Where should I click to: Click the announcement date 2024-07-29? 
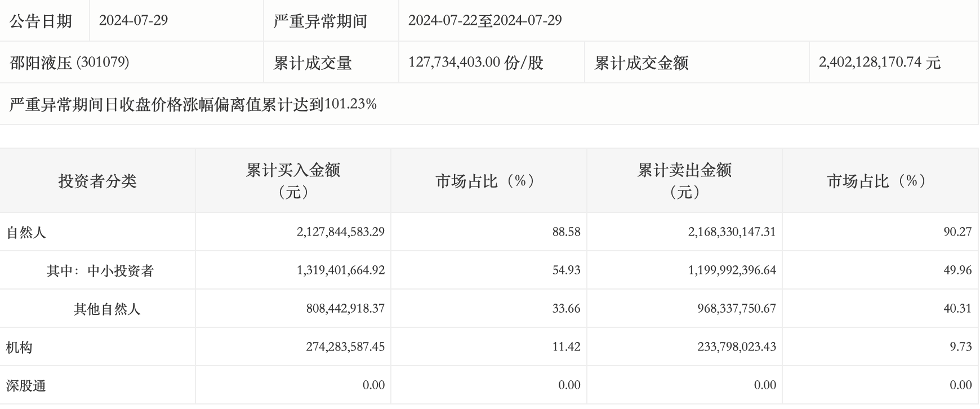pos(133,21)
